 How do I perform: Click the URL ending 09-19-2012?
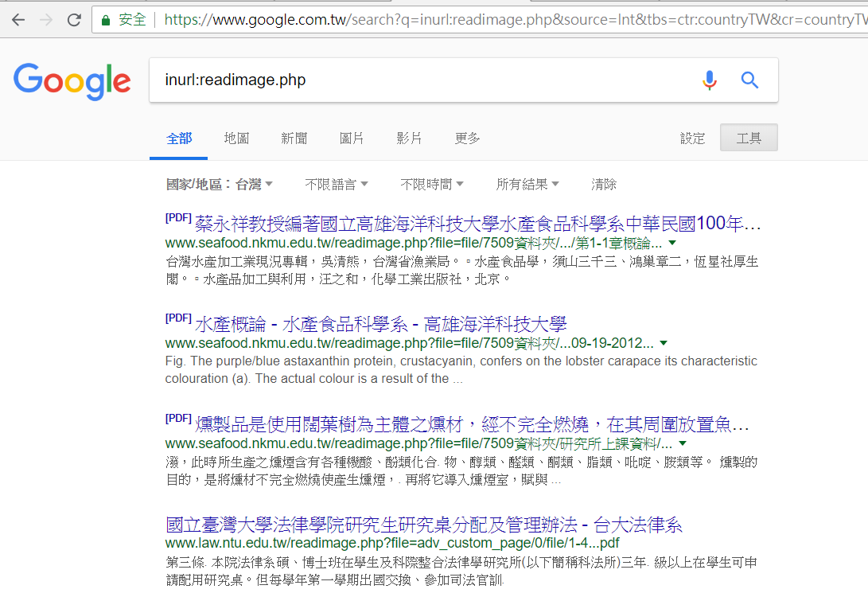coord(409,343)
